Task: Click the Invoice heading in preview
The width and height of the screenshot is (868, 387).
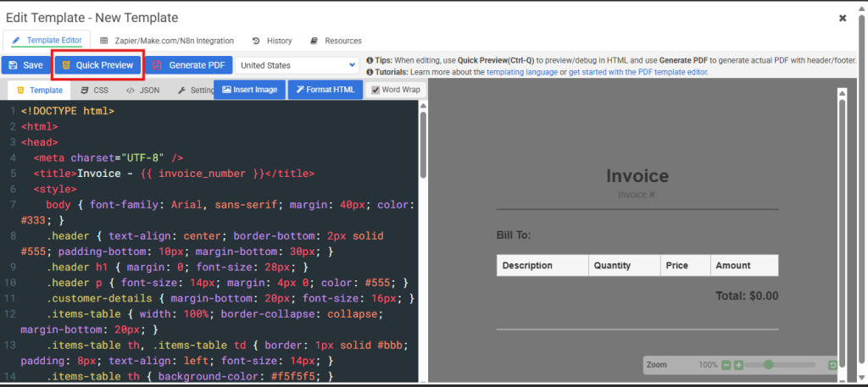Action: 637,176
